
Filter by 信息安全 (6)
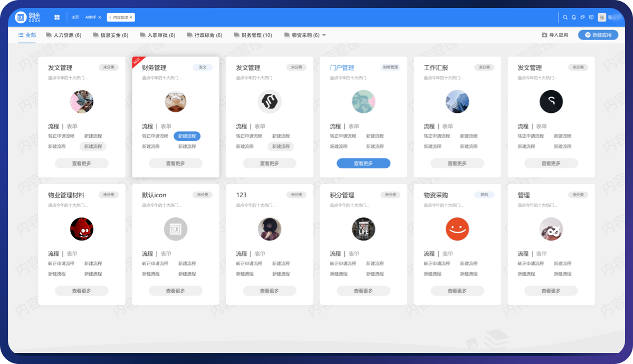click(x=110, y=35)
